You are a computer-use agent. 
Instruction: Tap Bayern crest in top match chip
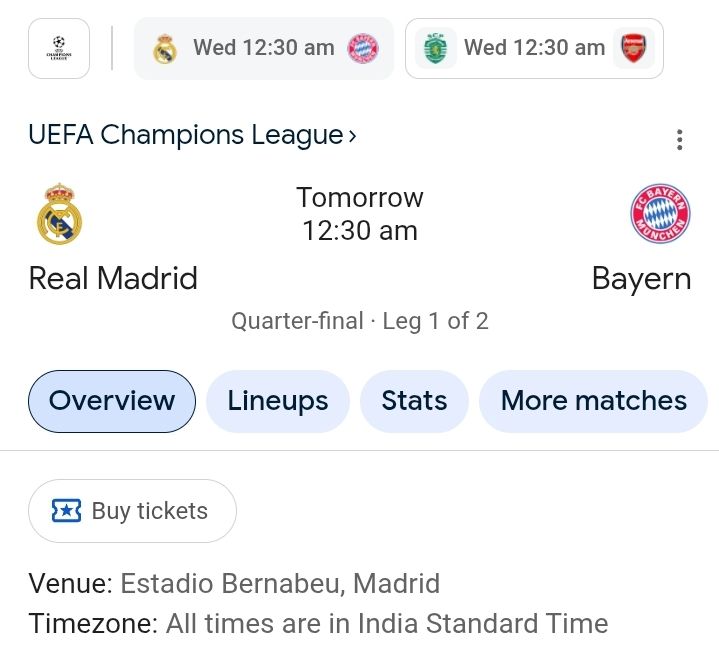[363, 48]
